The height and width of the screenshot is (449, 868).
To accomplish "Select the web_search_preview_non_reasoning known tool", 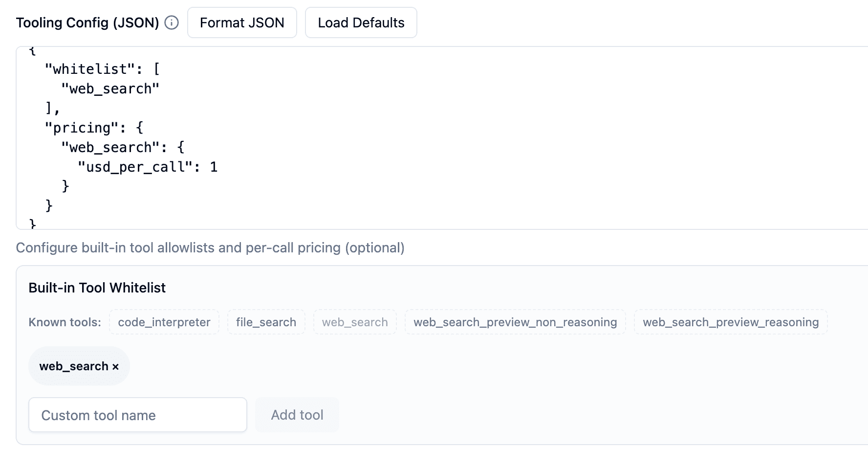I will point(515,322).
